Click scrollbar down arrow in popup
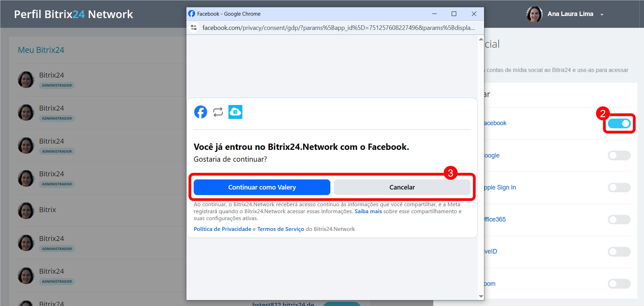This screenshot has height=306, width=644. 481,296
